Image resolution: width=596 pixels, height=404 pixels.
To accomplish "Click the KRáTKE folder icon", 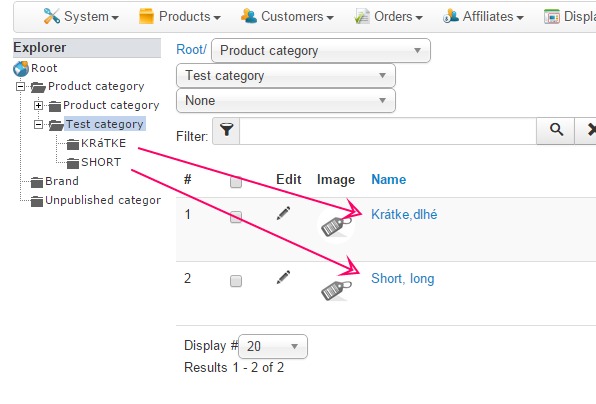I will coord(73,144).
